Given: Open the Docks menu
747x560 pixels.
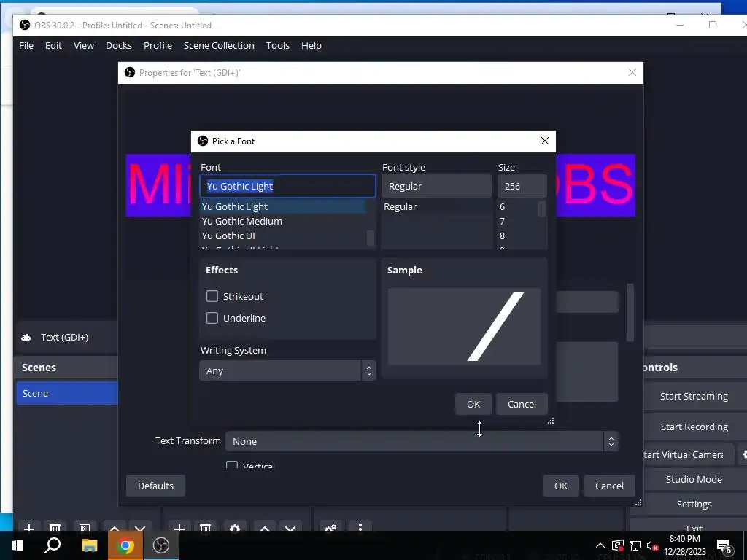Looking at the screenshot, I should coord(119,46).
